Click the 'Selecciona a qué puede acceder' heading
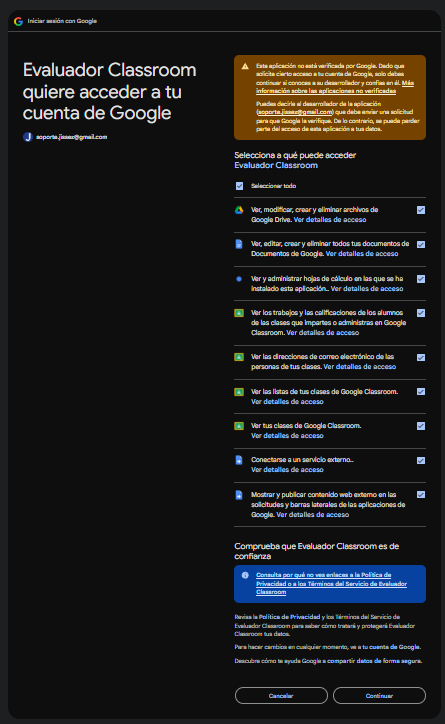The image size is (445, 724). (295, 155)
